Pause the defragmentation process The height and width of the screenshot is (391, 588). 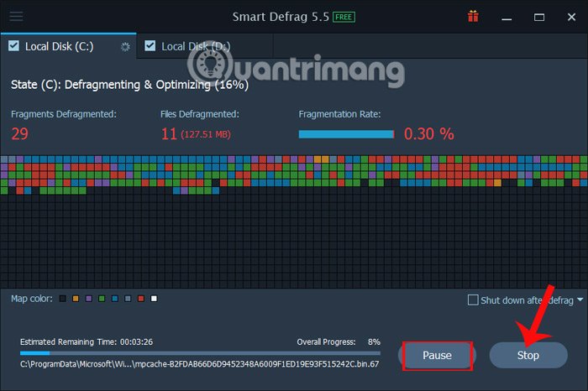click(438, 355)
